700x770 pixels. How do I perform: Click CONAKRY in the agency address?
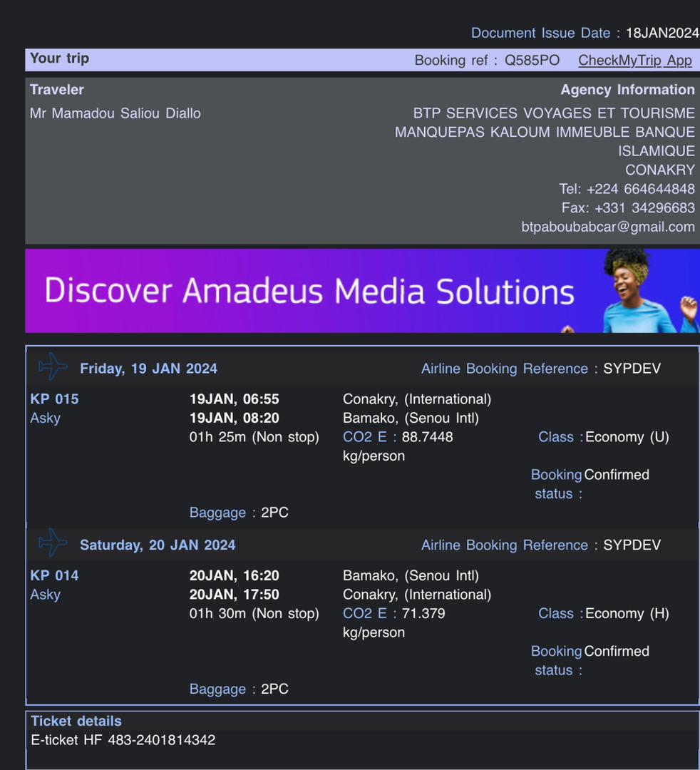(660, 170)
